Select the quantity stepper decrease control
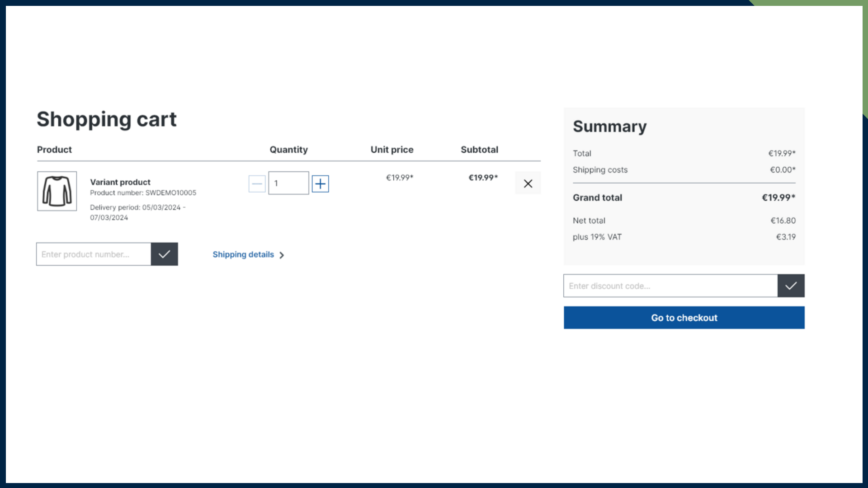Image resolution: width=868 pixels, height=488 pixels. click(256, 183)
